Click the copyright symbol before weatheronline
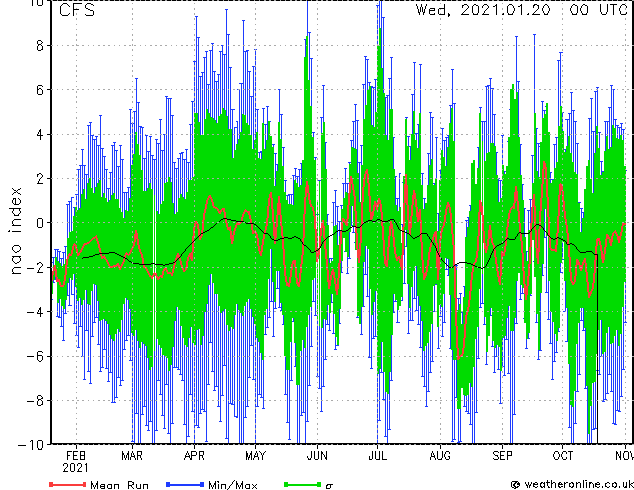This screenshot has height=490, width=634. [x=515, y=484]
